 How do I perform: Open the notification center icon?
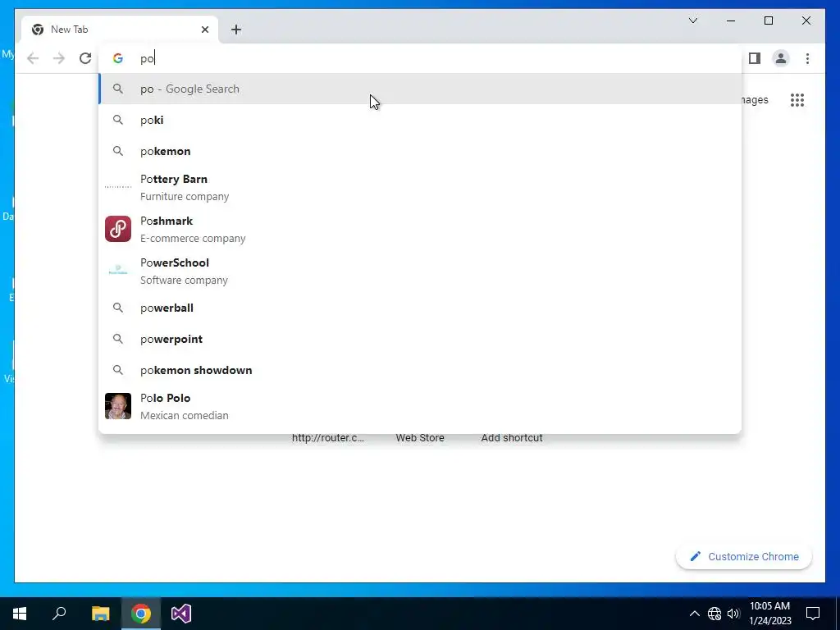point(813,614)
